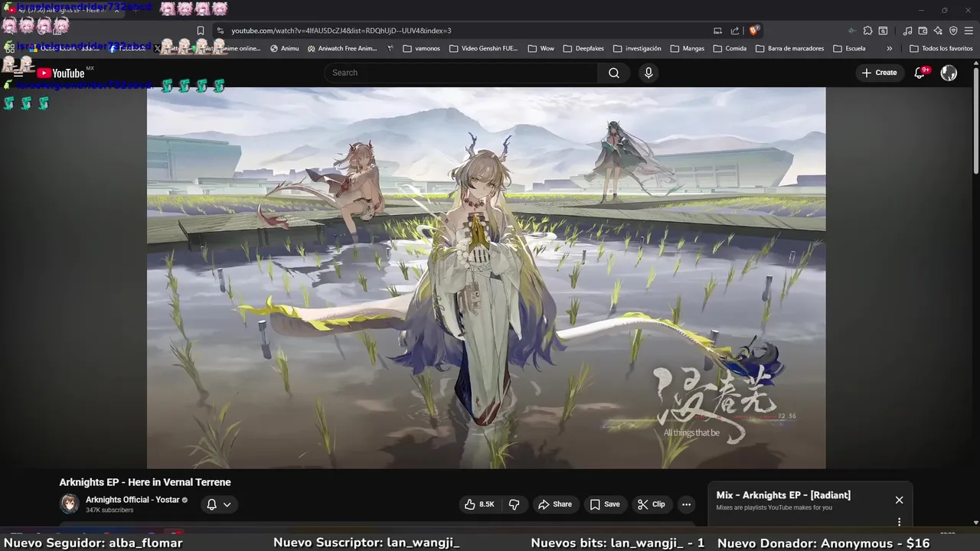The width and height of the screenshot is (980, 551).
Task: Click the share page icon in address bar
Action: [735, 31]
